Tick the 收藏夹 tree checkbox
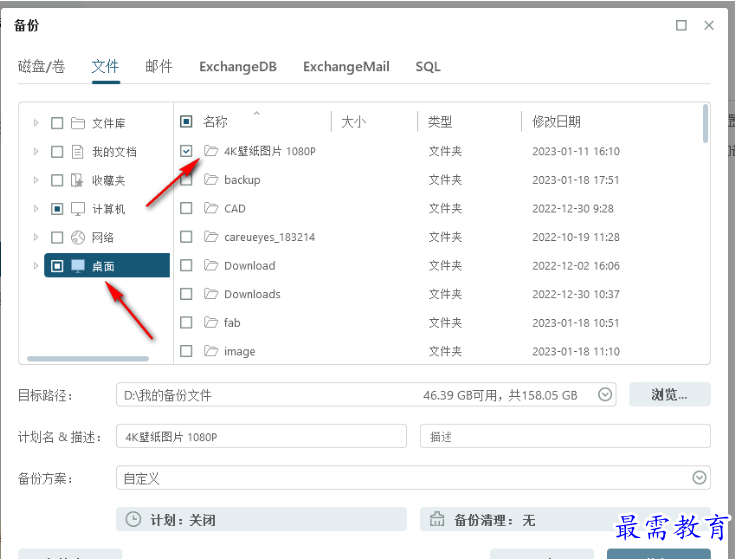This screenshot has height=559, width=737. [x=57, y=181]
